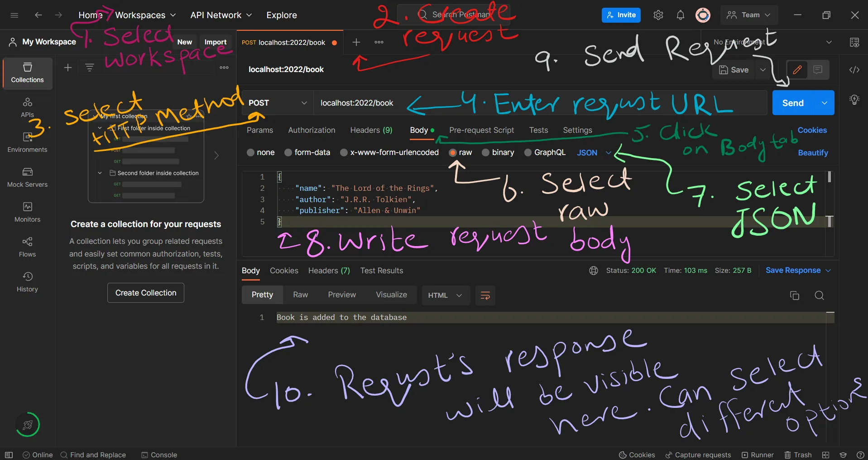Open the settings gear icon
This screenshot has height=460, width=868.
point(658,15)
